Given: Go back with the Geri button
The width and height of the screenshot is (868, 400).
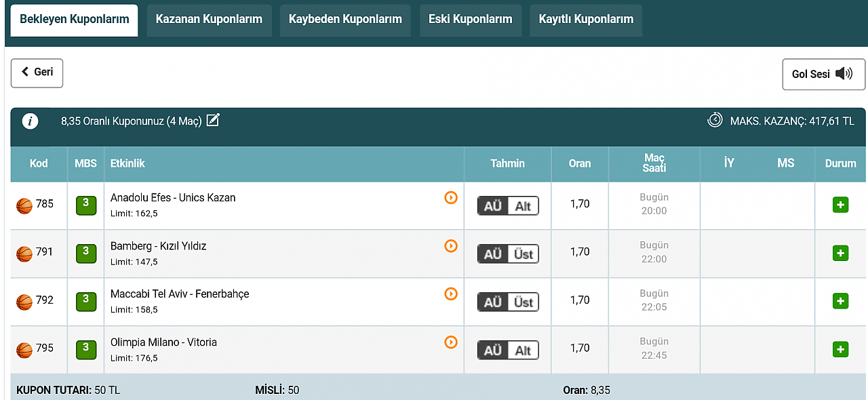Looking at the screenshot, I should [x=37, y=73].
